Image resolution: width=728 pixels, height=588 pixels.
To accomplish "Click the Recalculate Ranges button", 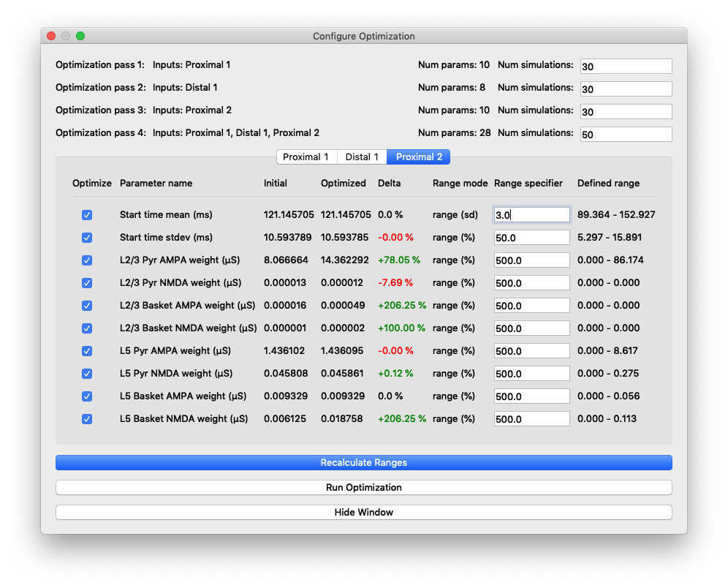I will tap(364, 463).
